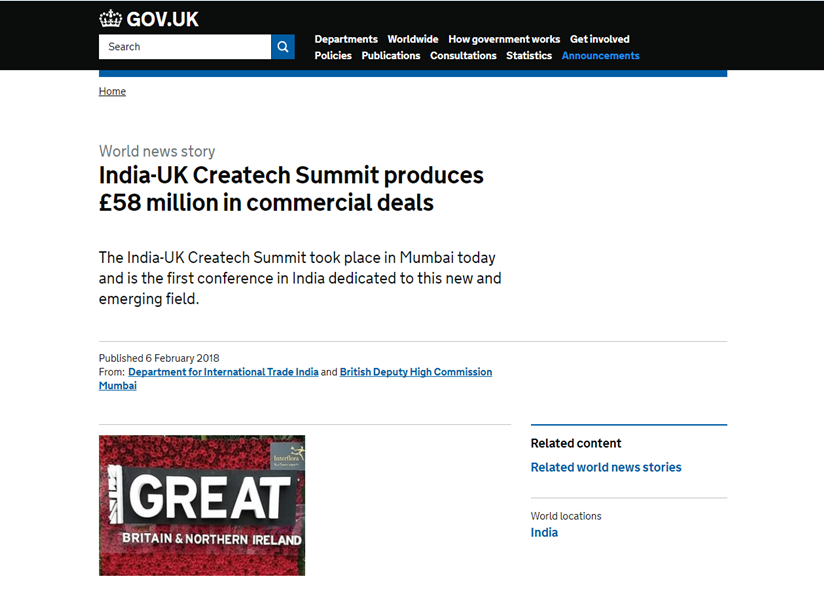Click the GOV.UK text in header
Viewport: 824px width, 599px height.
pos(162,19)
